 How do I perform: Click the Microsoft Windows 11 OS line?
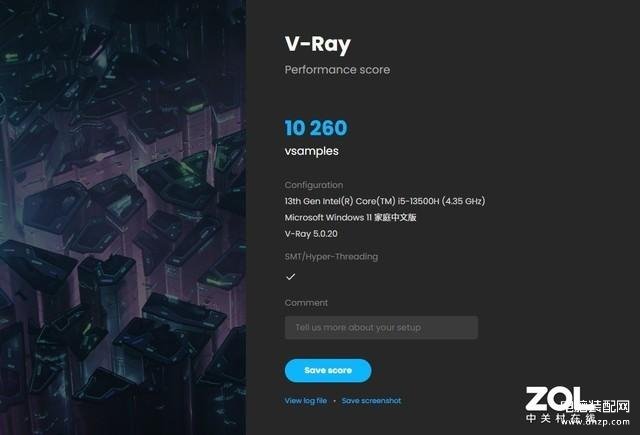pos(350,218)
